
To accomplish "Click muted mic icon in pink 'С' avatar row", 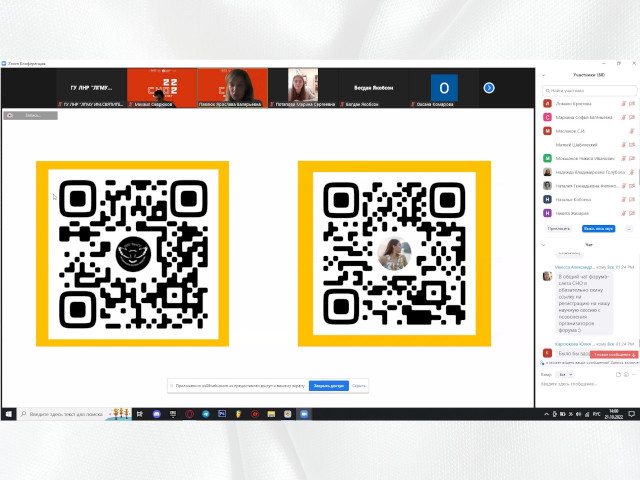I will pos(624,118).
